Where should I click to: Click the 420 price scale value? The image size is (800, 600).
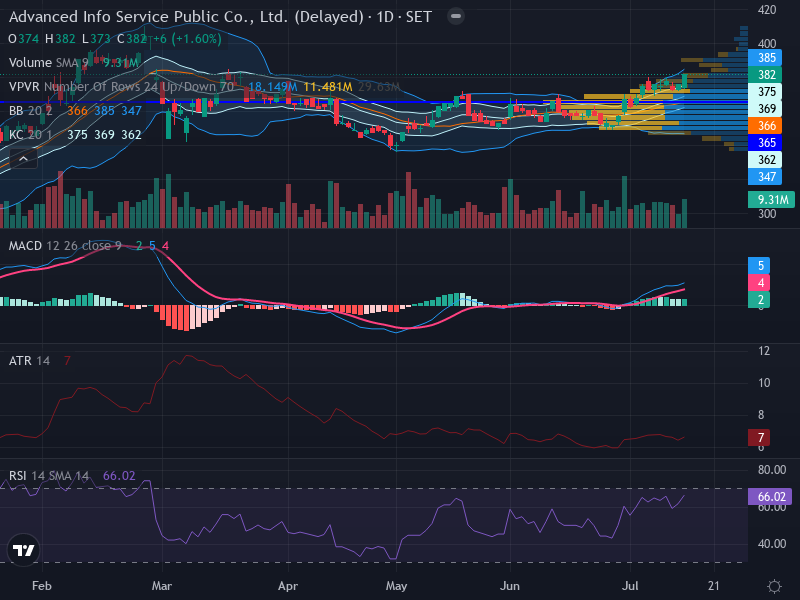coord(767,10)
